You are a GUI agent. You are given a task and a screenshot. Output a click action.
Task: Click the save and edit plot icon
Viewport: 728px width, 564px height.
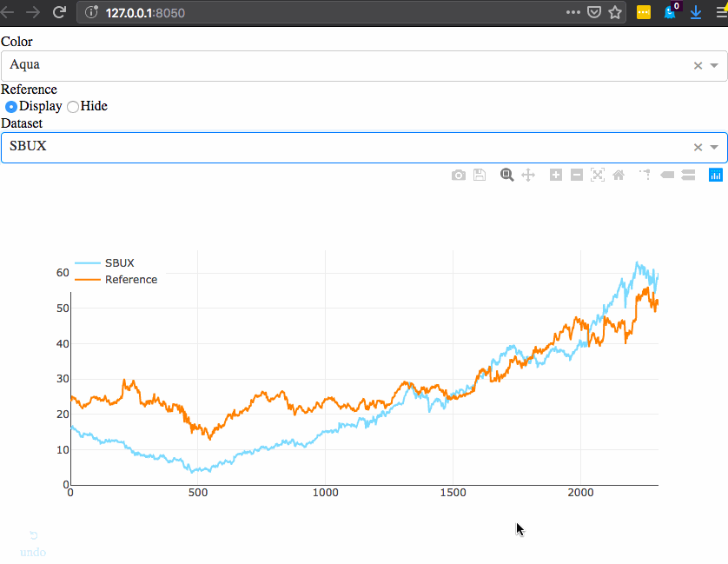(x=480, y=176)
